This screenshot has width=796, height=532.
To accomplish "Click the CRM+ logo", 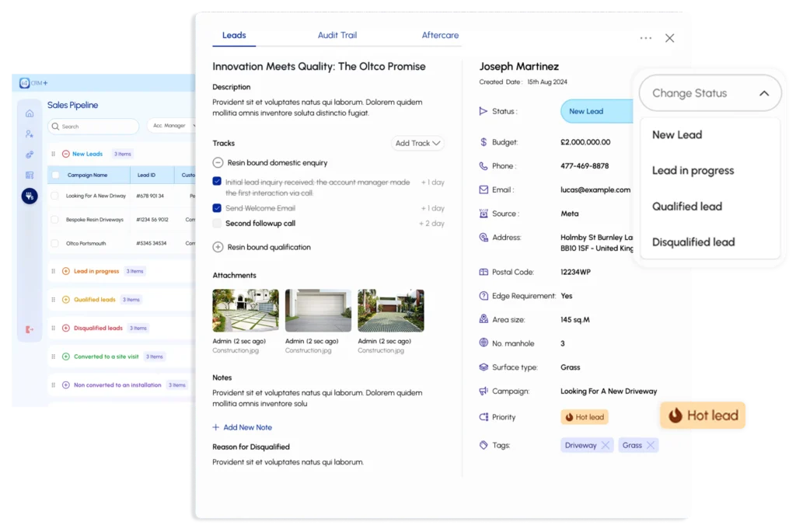I will click(33, 82).
